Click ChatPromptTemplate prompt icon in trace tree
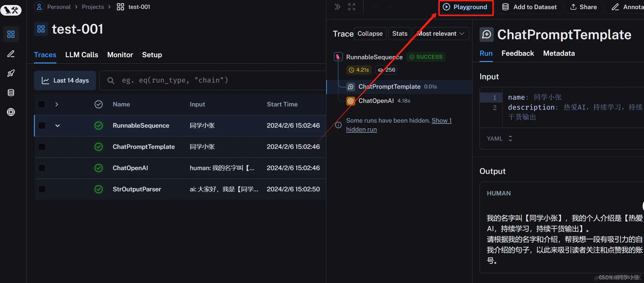The image size is (644, 283). coord(350,87)
